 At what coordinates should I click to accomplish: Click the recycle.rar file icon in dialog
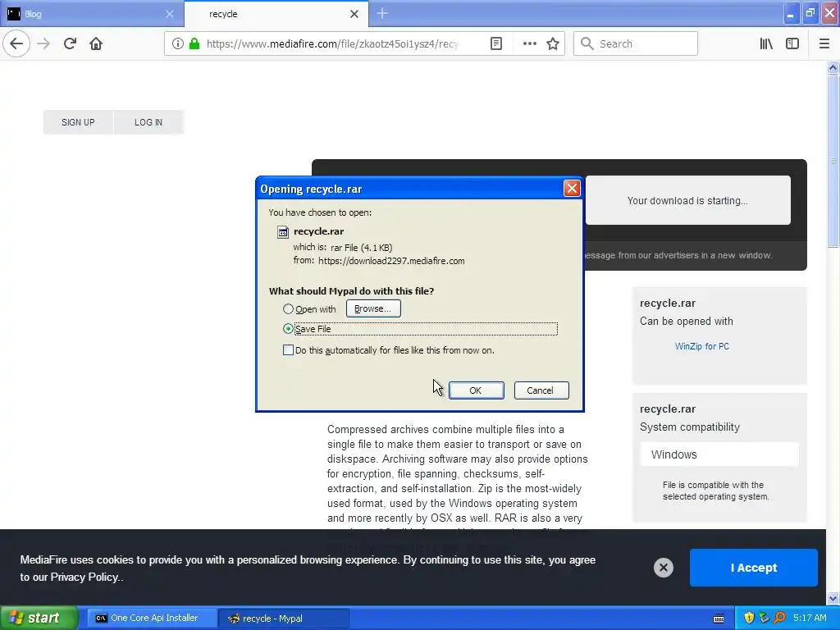(x=283, y=231)
